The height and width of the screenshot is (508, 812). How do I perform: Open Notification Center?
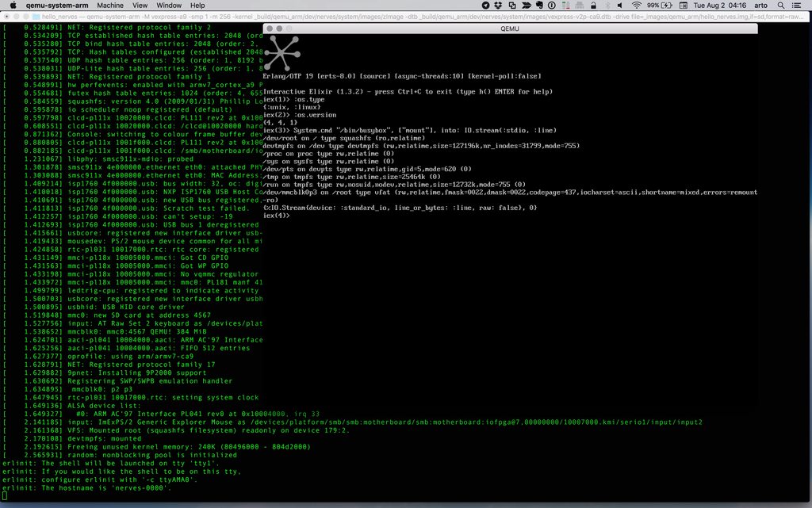pyautogui.click(x=795, y=6)
